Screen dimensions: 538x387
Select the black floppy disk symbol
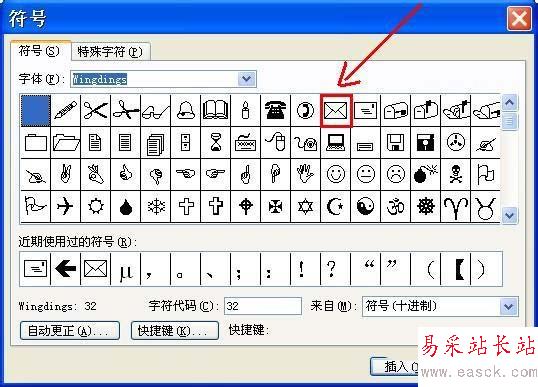pyautogui.click(x=425, y=142)
